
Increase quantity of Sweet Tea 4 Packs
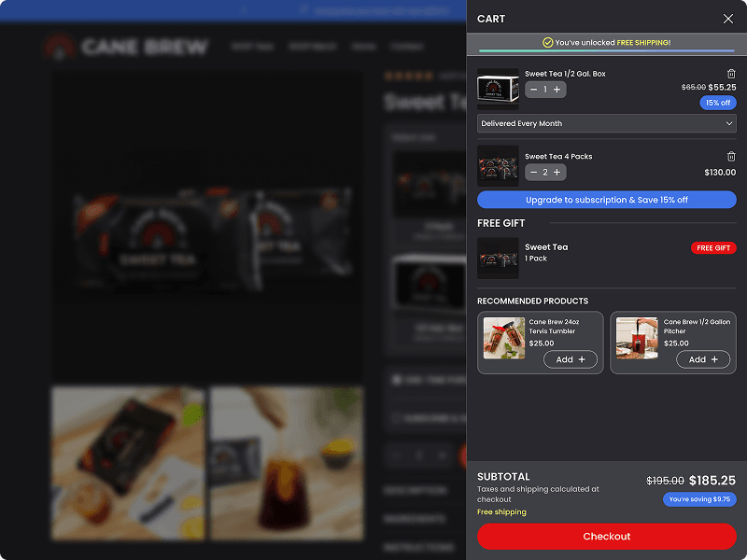(x=557, y=173)
